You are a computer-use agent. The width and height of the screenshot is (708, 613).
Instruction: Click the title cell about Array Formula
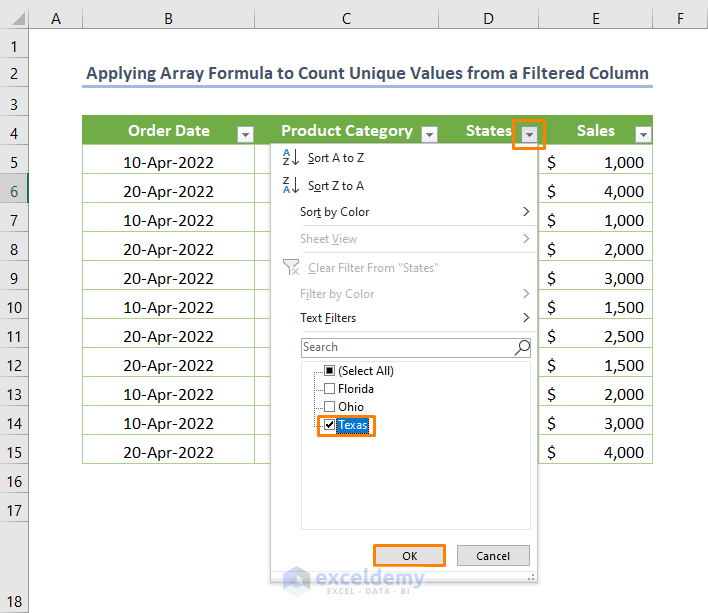[x=367, y=73]
